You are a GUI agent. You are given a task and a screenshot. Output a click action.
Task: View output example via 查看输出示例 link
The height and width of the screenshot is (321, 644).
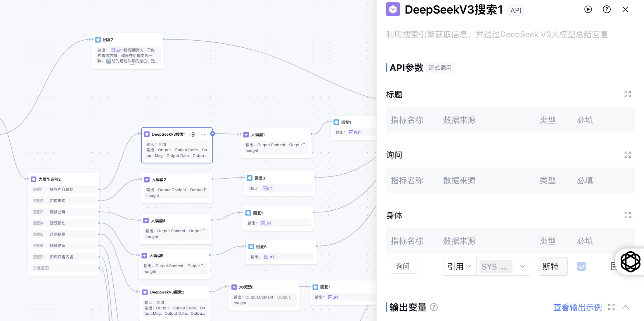coord(577,307)
